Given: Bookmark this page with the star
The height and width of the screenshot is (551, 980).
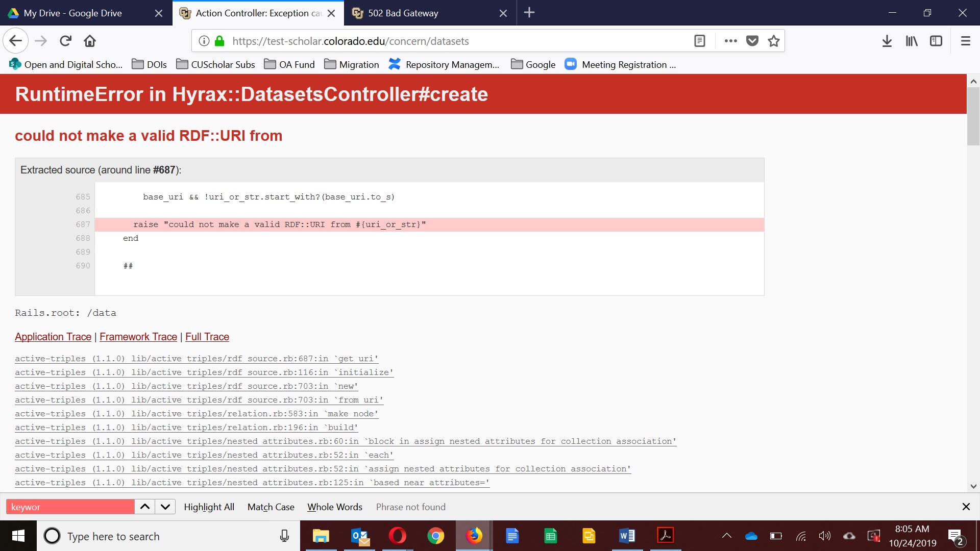Looking at the screenshot, I should [774, 41].
